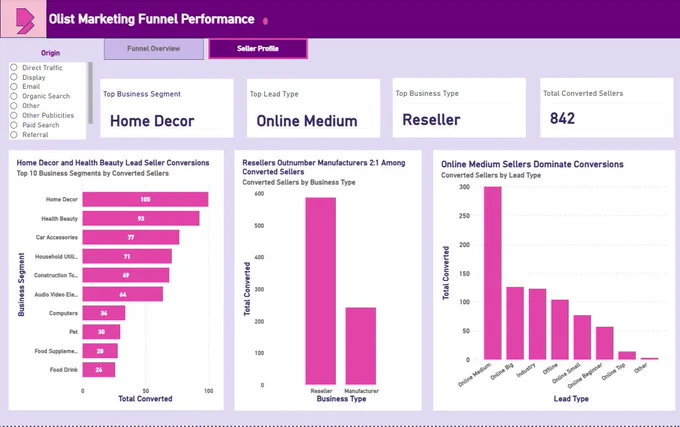
Task: Click the Online Top column
Action: (x=627, y=355)
